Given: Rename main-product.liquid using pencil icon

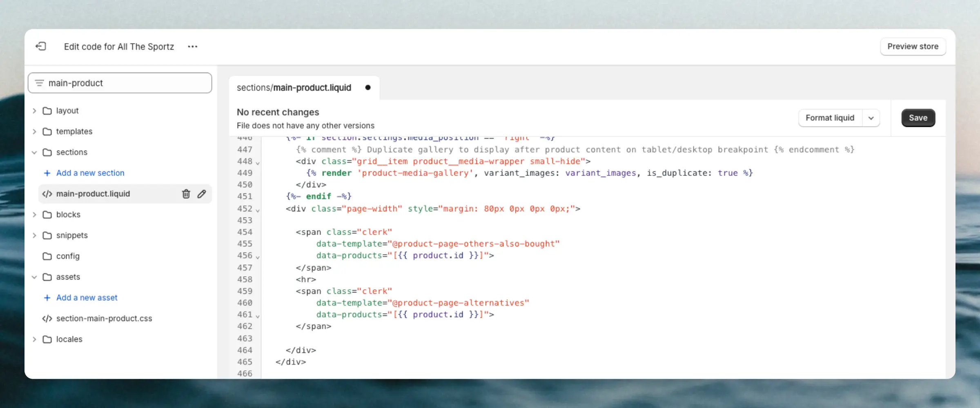Looking at the screenshot, I should 202,194.
